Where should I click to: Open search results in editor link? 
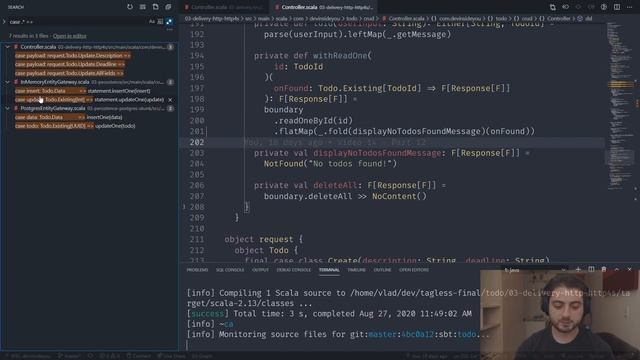(69, 36)
